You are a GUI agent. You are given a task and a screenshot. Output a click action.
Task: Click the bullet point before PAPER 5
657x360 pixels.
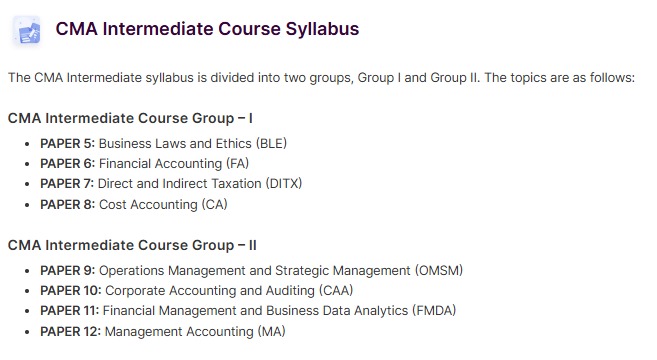coord(27,144)
